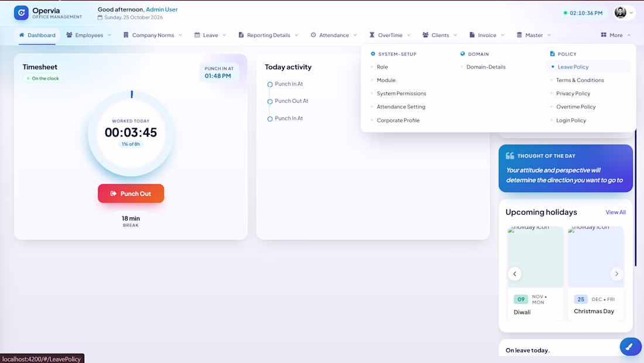
Task: Open Overtime Policy menu entry
Action: click(x=576, y=107)
